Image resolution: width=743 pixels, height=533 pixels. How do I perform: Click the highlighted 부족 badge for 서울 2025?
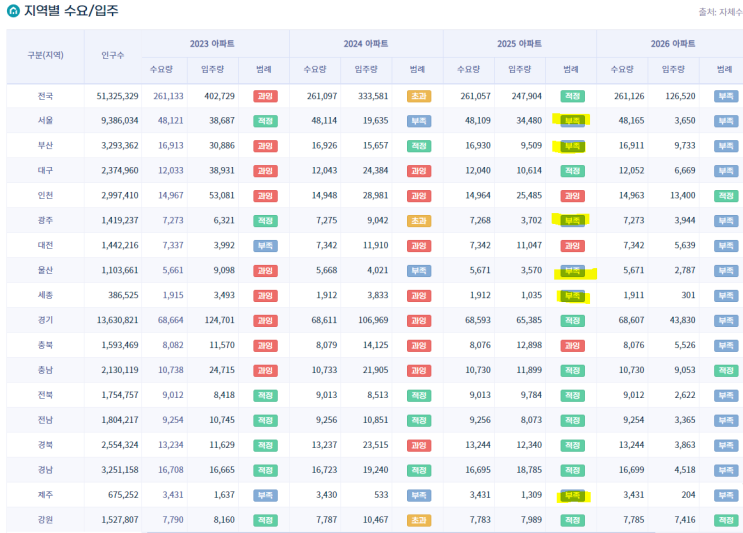[572, 121]
